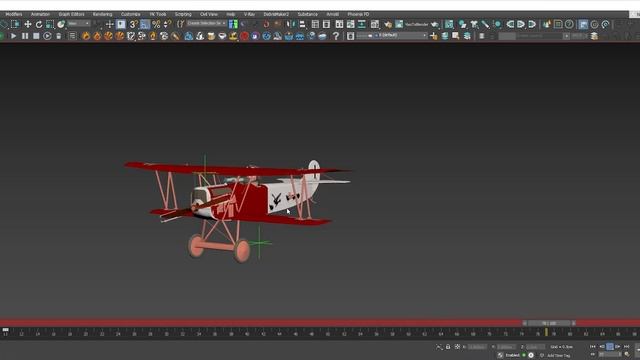Screen dimensions: 640x360
Task: Click the highlighted play animation button
Action: pyautogui.click(x=610, y=347)
